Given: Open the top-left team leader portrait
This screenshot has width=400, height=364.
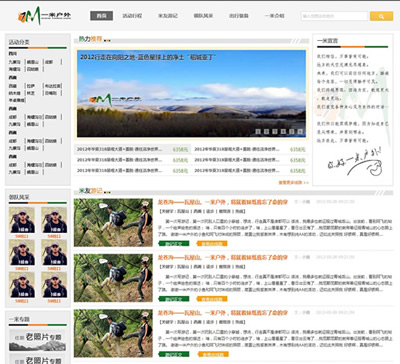Looking at the screenshot, I should 22,220.
